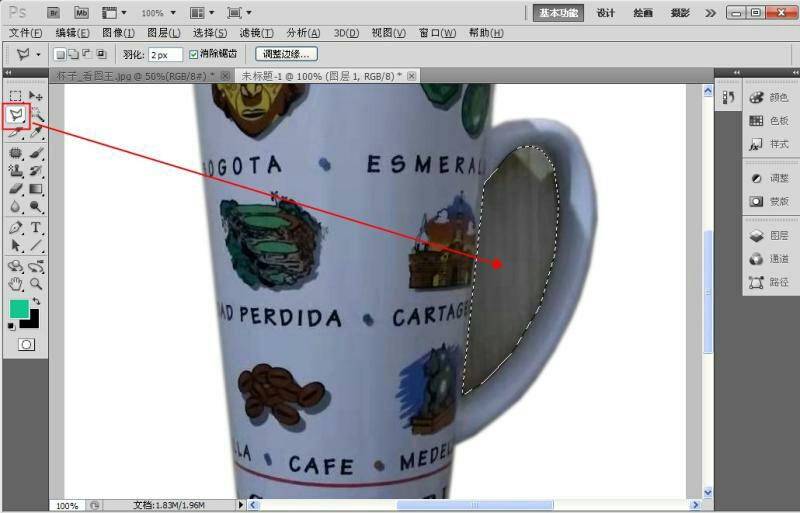Select the Move tool

(x=36, y=96)
